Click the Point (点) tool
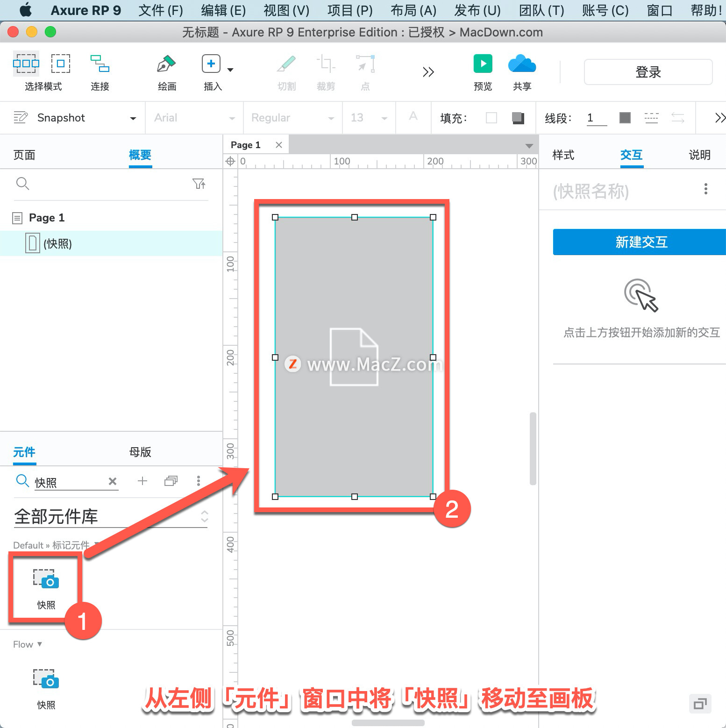This screenshot has width=726, height=728. (365, 64)
